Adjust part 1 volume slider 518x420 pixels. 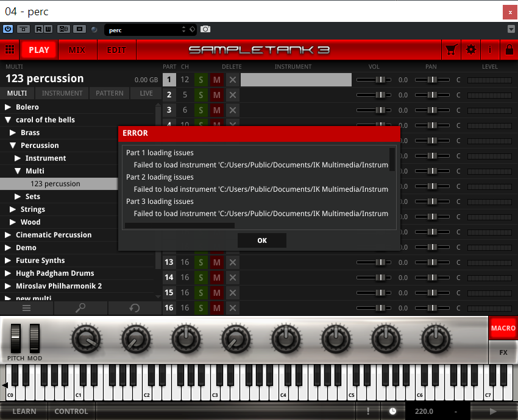[374, 80]
